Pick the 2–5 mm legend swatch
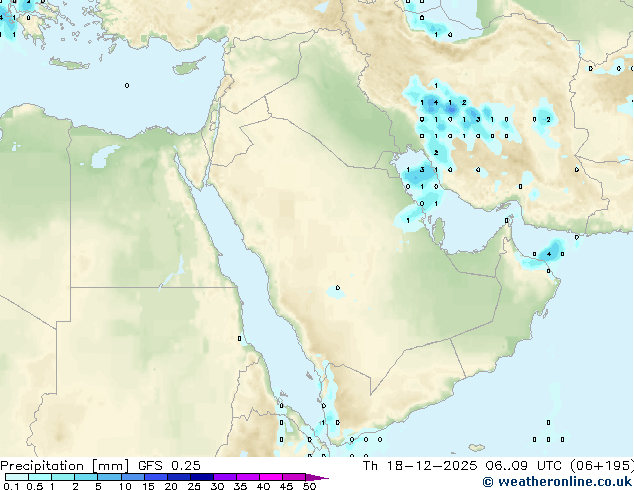This screenshot has width=634, height=490. click(x=86, y=477)
